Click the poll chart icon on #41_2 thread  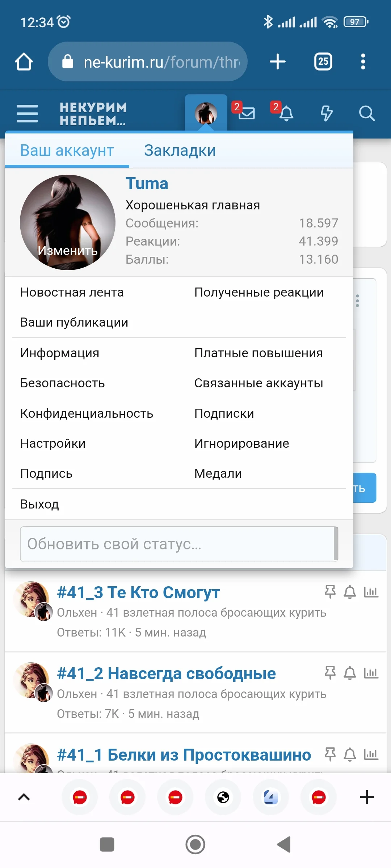(371, 673)
